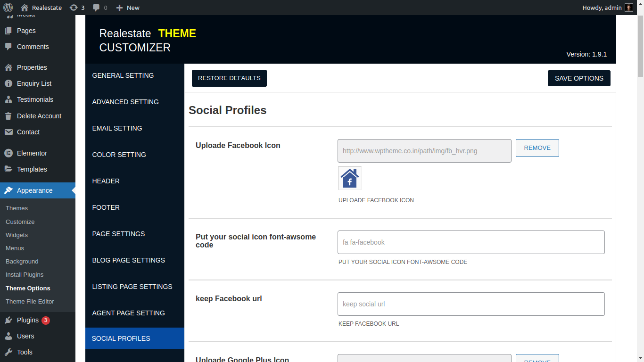Remove the uploaded Facebook icon
Image resolution: width=644 pixels, height=362 pixels.
coord(537,148)
